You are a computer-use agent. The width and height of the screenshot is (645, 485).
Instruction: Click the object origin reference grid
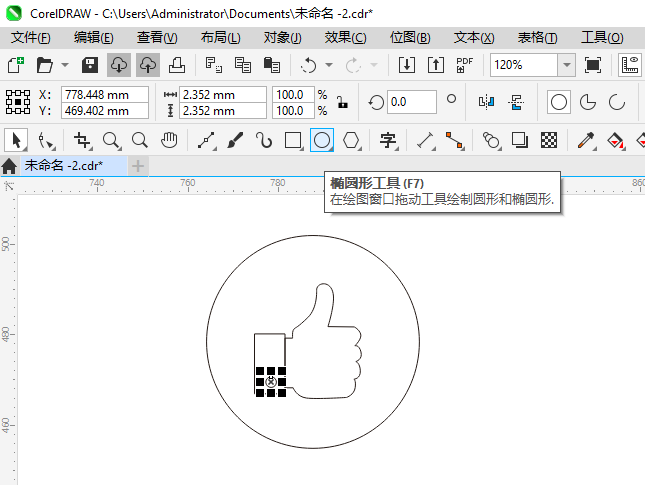click(18, 102)
